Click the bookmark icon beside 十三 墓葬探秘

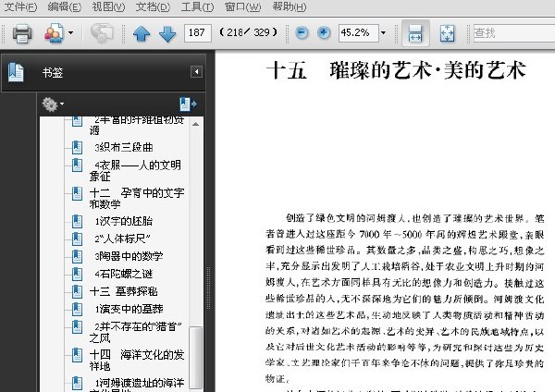click(x=77, y=291)
